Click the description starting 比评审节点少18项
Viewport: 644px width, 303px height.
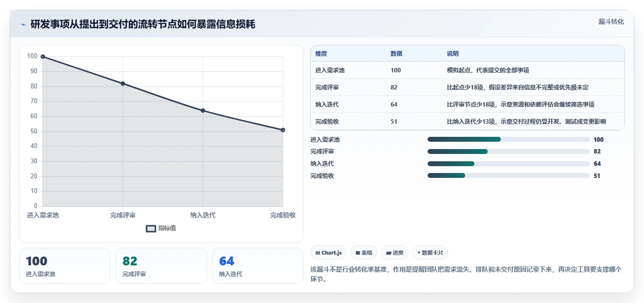coord(521,105)
